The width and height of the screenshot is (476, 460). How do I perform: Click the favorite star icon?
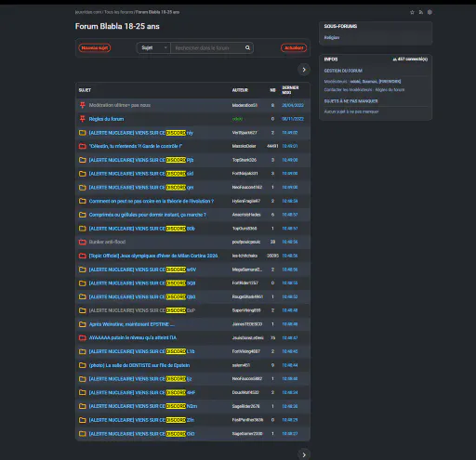[412, 12]
